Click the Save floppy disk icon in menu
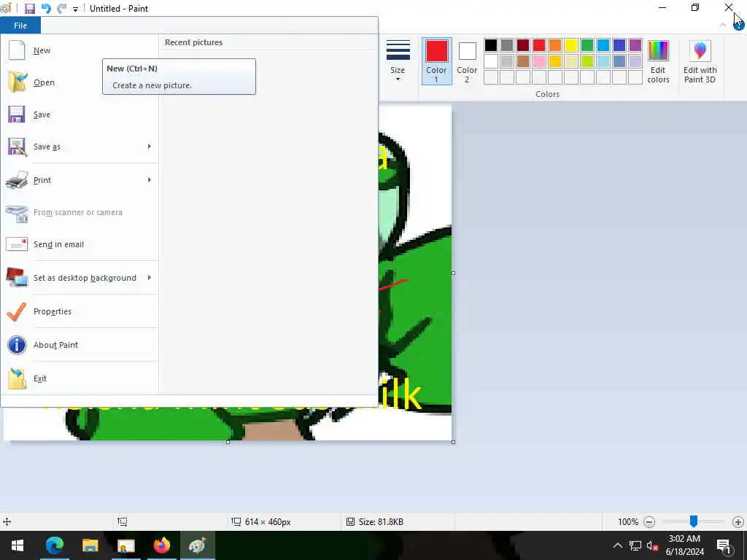Image resolution: width=747 pixels, height=560 pixels. click(17, 114)
